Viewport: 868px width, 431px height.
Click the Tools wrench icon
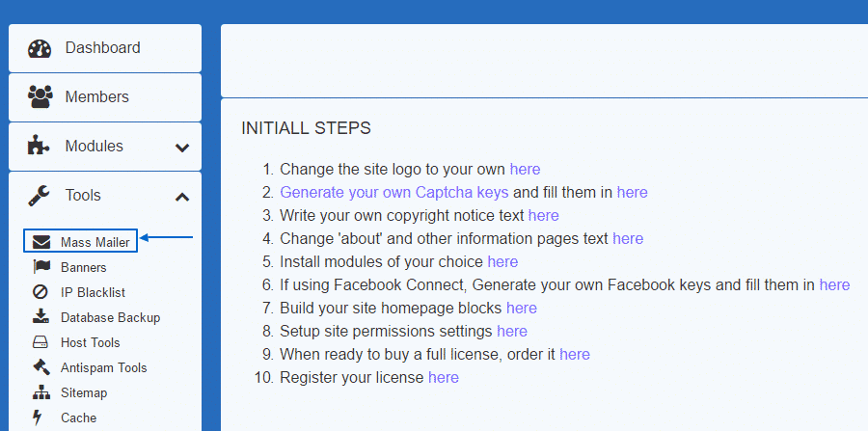[x=40, y=196]
